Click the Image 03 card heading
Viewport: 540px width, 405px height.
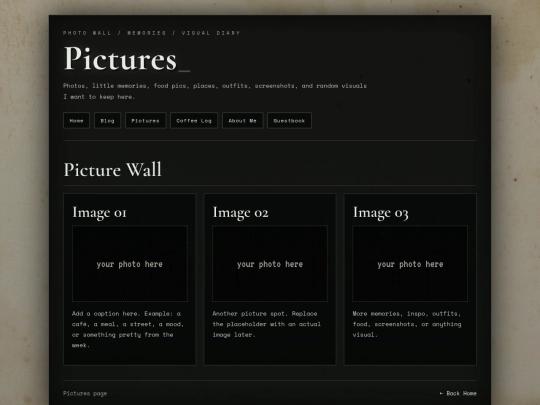click(381, 212)
